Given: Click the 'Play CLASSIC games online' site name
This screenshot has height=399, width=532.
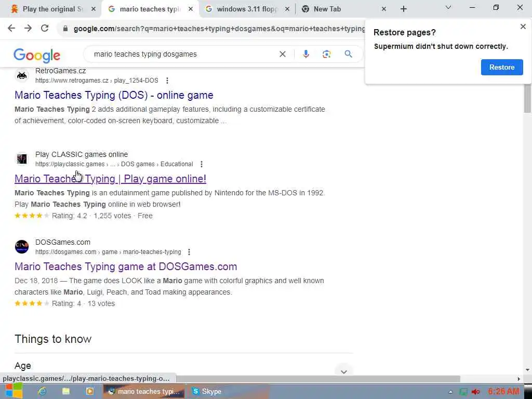Looking at the screenshot, I should click(x=82, y=154).
